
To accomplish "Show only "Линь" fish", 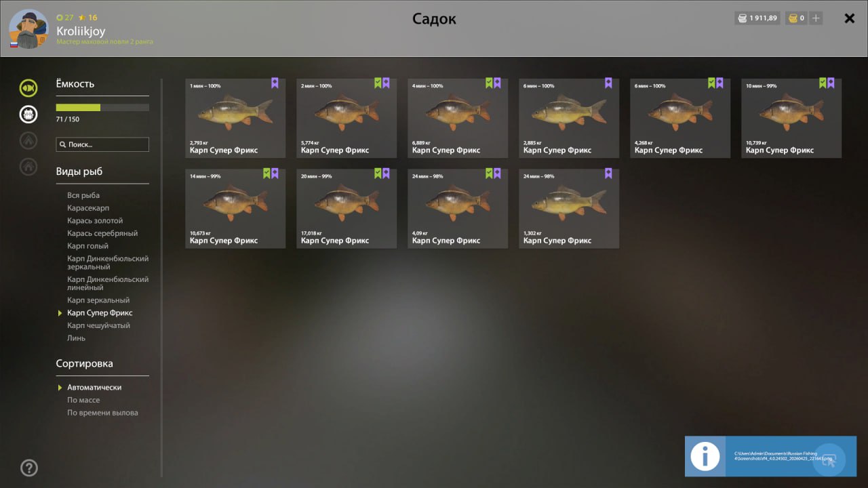I will pos(76,338).
